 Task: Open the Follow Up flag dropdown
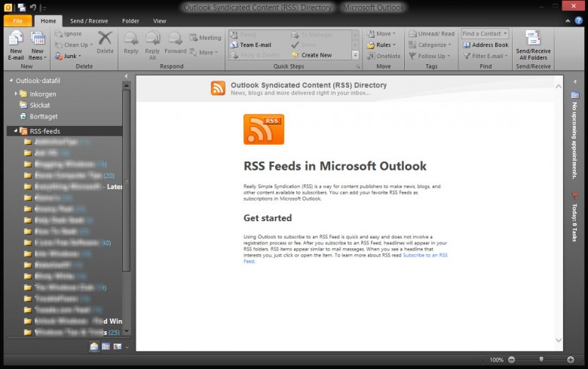click(429, 56)
